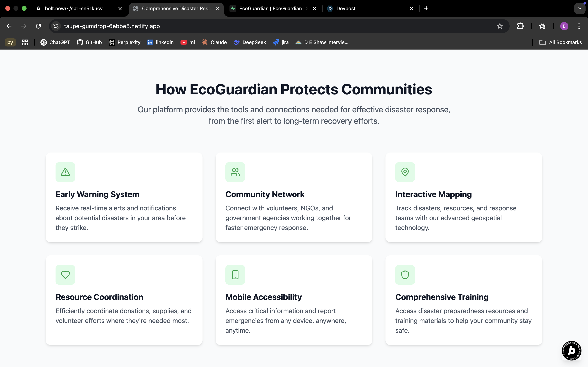Bookmark this page with star icon
The image size is (588, 367).
(500, 26)
